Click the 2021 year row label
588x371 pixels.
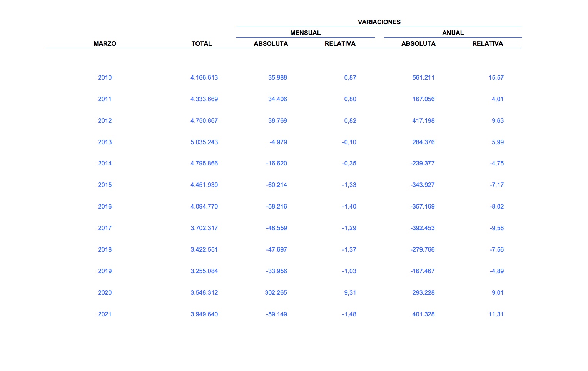105,314
